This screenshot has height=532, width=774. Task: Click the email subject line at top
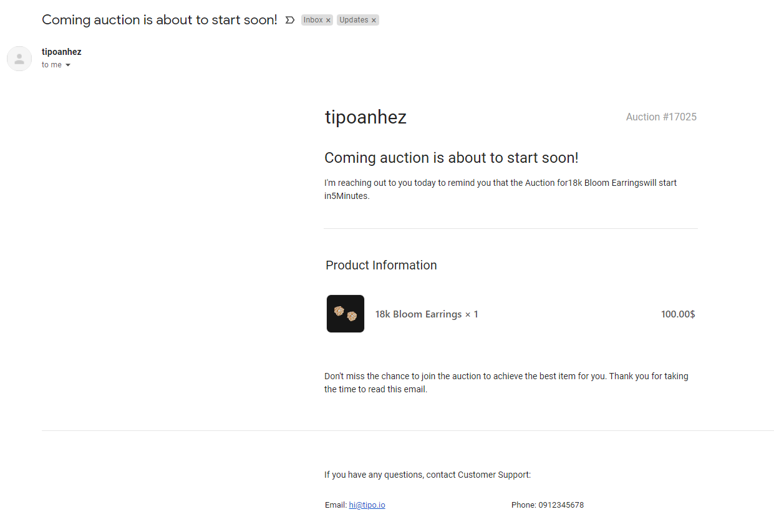coord(160,20)
